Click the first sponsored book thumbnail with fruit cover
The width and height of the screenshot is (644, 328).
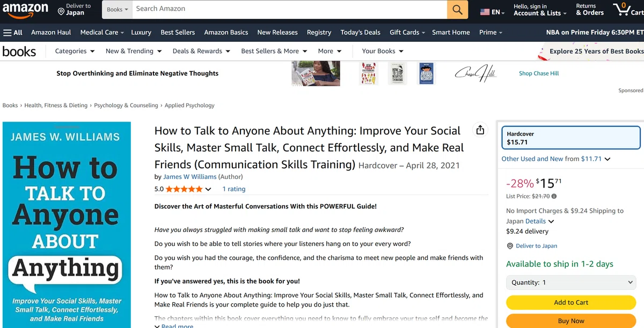[369, 73]
